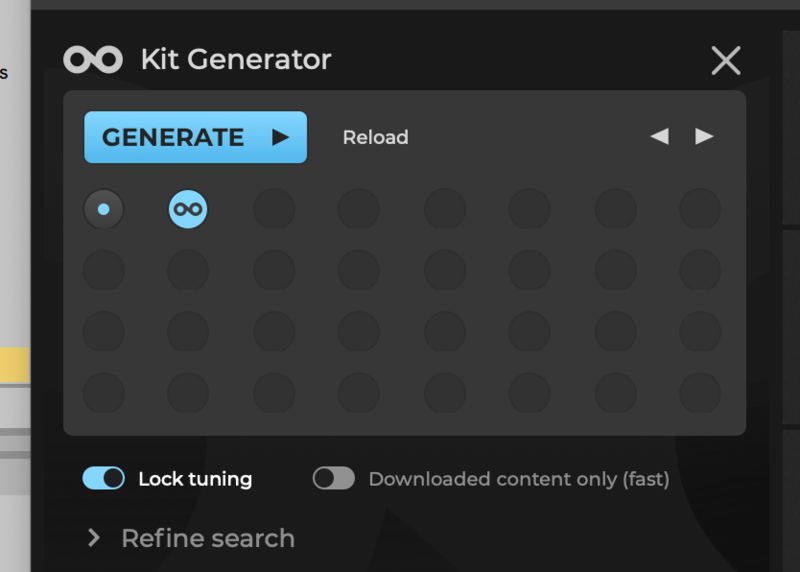The height and width of the screenshot is (572, 800).
Task: Click the last pad in bottom row
Action: click(700, 393)
